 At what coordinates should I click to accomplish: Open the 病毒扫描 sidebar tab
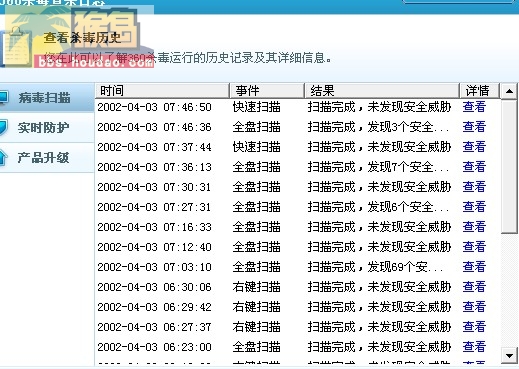click(x=47, y=97)
